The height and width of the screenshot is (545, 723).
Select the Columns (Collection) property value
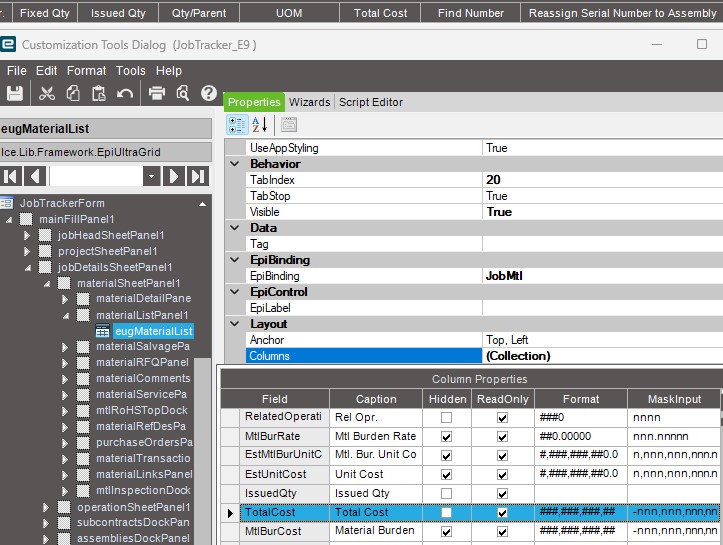click(x=600, y=356)
